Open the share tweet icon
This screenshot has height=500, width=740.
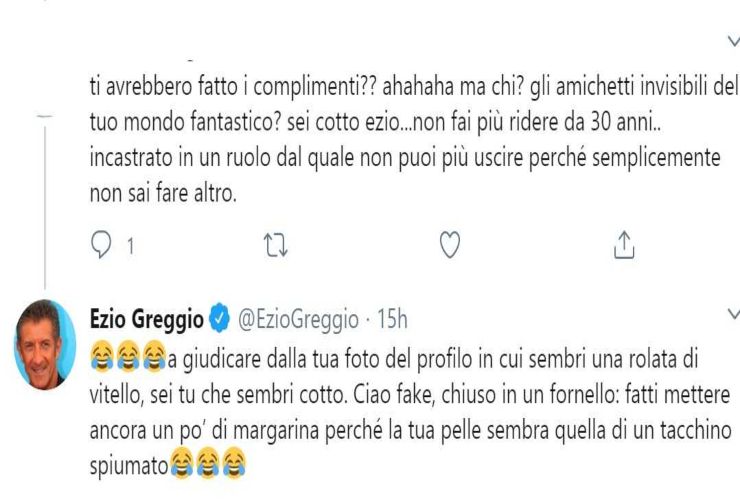(x=624, y=242)
